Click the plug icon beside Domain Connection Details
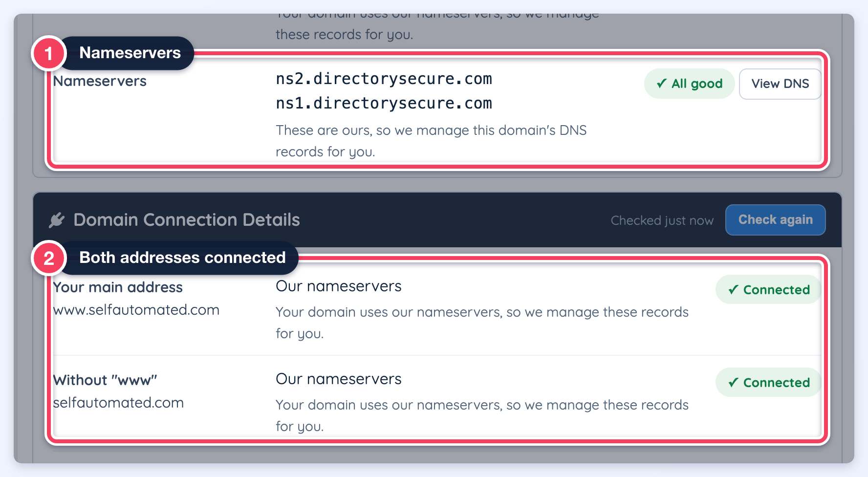The height and width of the screenshot is (477, 868). (x=57, y=220)
